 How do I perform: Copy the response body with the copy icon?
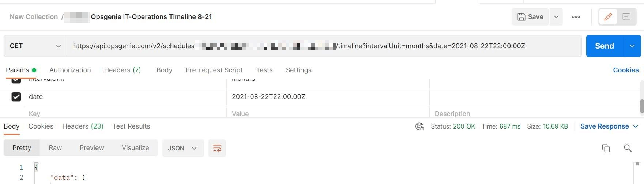pyautogui.click(x=606, y=148)
